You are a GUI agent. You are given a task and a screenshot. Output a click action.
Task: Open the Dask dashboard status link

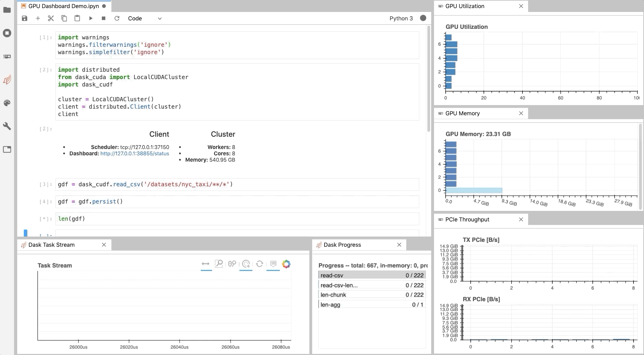point(134,154)
